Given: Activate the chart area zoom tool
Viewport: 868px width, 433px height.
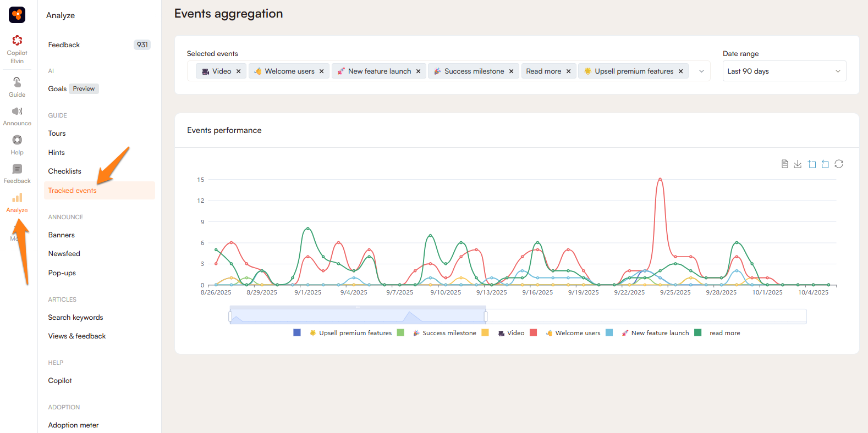Looking at the screenshot, I should point(812,164).
